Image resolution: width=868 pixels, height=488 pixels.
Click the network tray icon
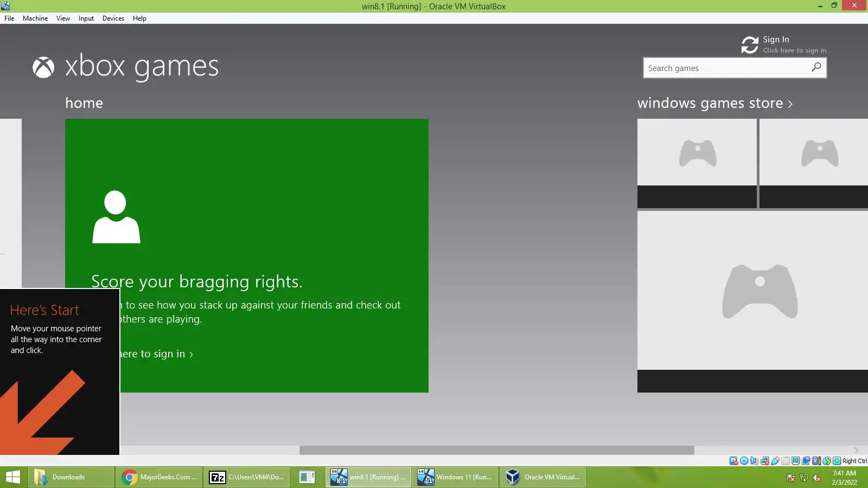coord(804,478)
